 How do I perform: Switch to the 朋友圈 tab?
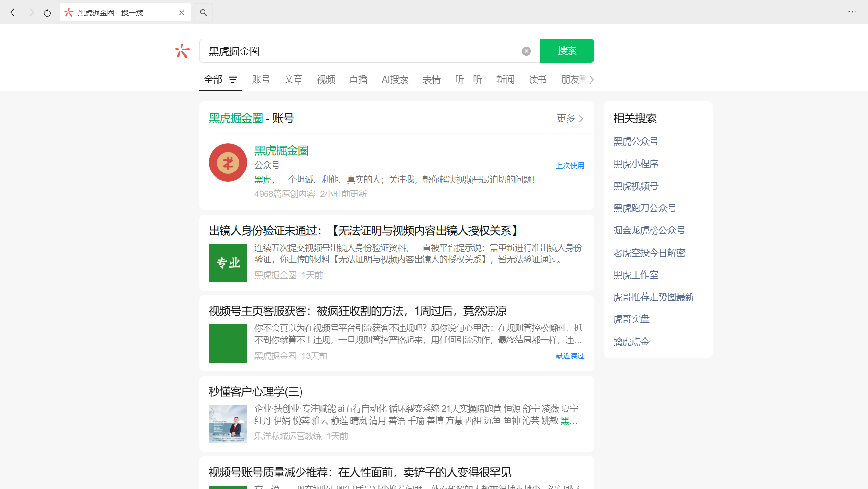573,79
